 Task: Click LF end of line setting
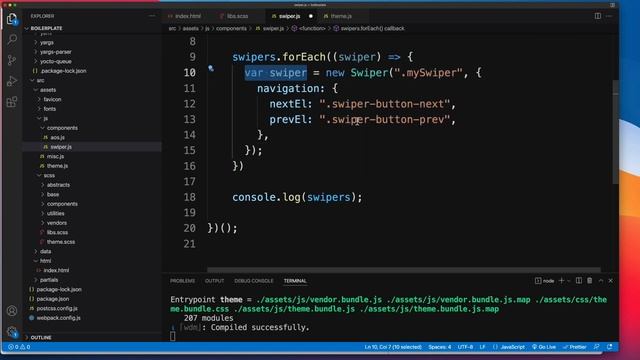point(482,347)
